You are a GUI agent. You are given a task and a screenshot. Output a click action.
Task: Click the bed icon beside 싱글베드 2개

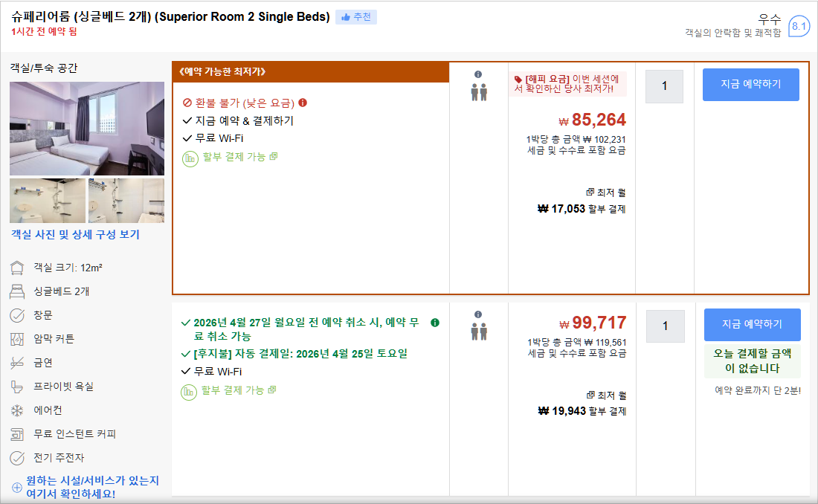(17, 291)
